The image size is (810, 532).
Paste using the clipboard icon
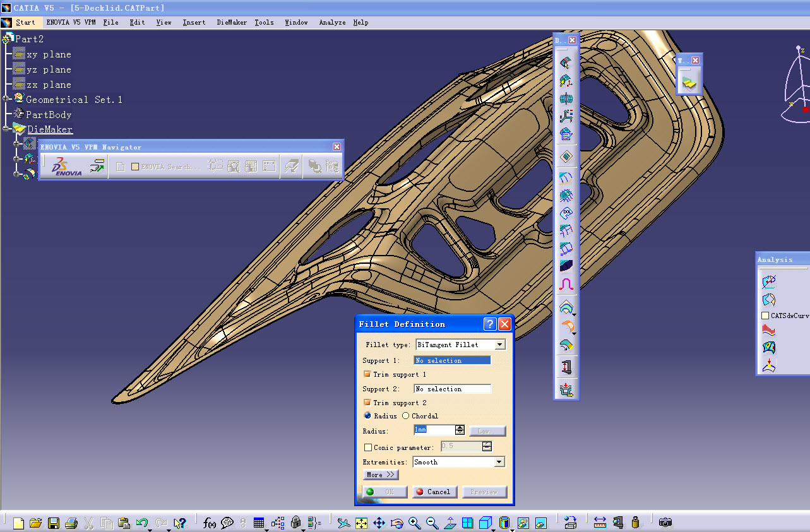pyautogui.click(x=124, y=523)
